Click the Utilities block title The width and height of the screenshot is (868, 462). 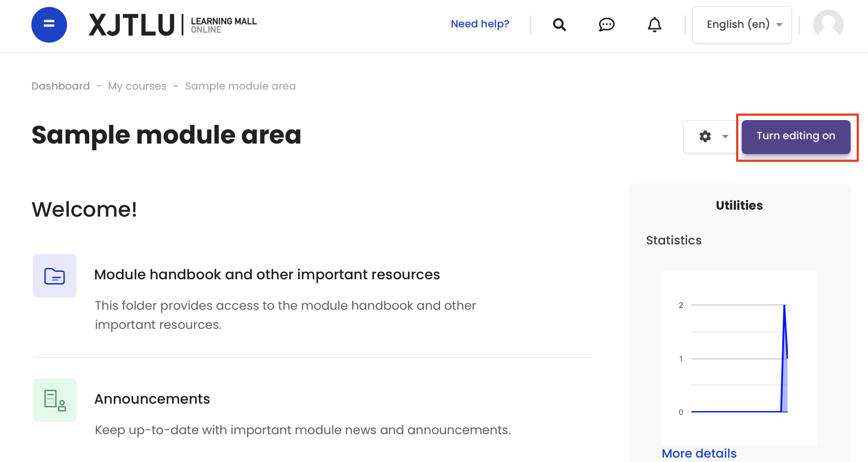pyautogui.click(x=739, y=205)
